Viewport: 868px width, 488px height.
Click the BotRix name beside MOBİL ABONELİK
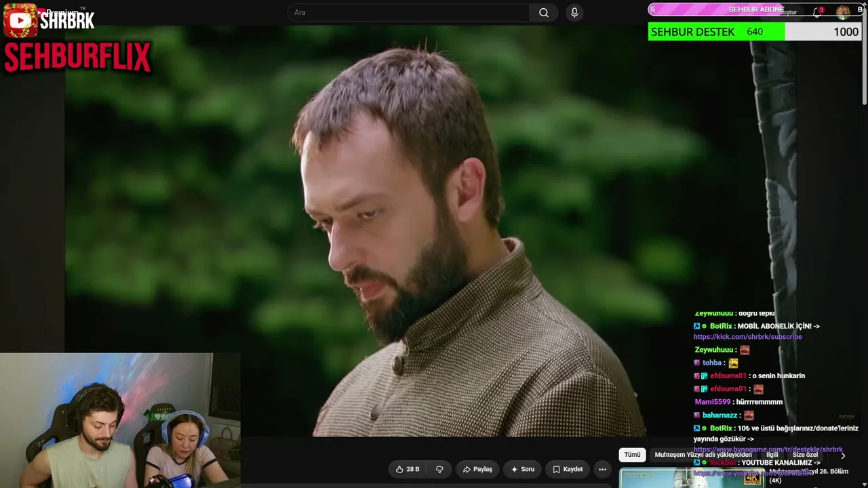click(x=721, y=326)
